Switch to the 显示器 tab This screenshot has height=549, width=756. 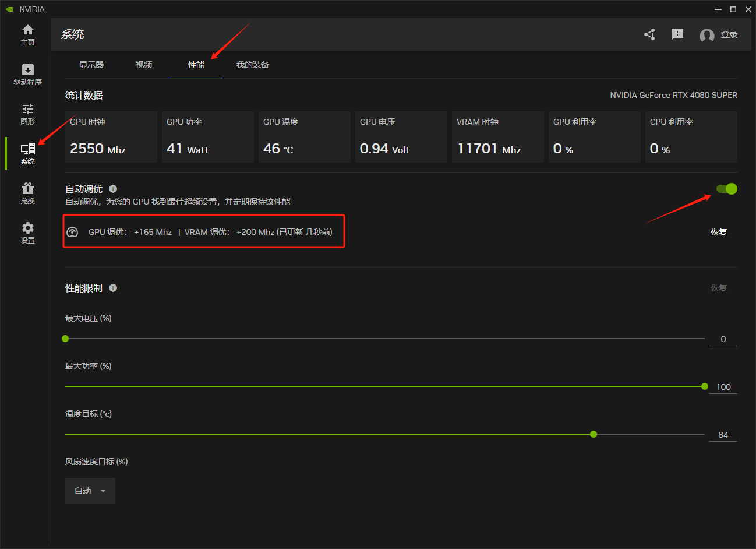click(91, 65)
